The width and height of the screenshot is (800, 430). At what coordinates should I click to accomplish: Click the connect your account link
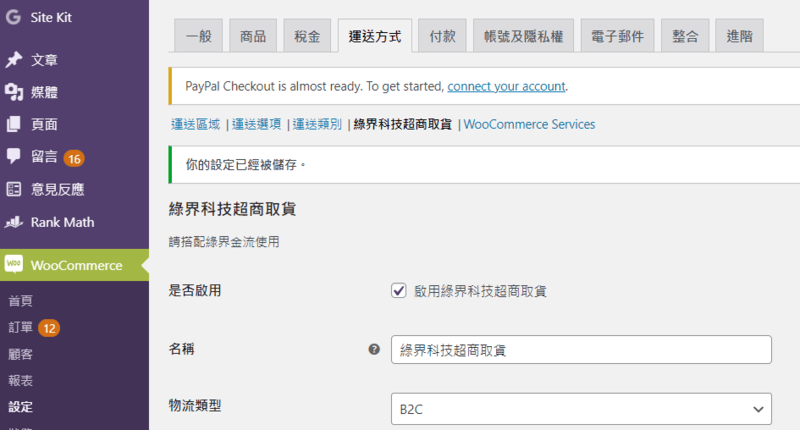pos(506,86)
